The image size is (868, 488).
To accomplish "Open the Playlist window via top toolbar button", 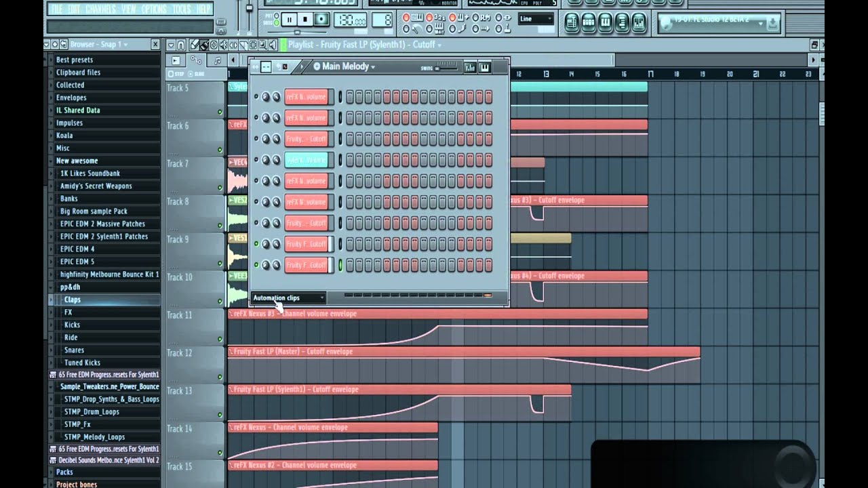I will click(572, 22).
